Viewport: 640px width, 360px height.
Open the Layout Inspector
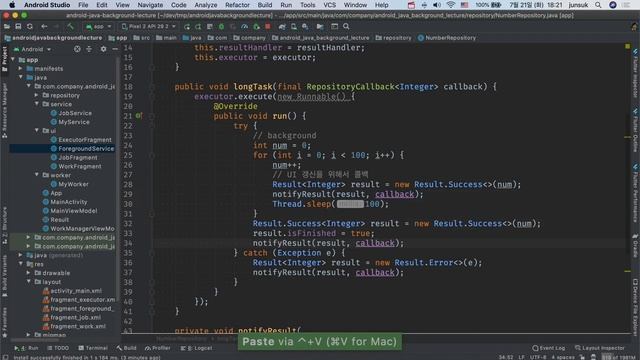click(x=600, y=348)
